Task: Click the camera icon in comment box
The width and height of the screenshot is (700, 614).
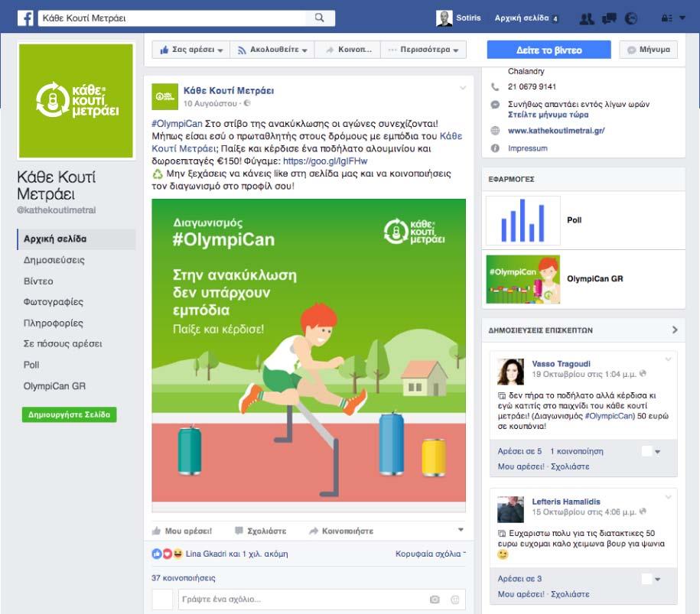Action: tap(435, 599)
